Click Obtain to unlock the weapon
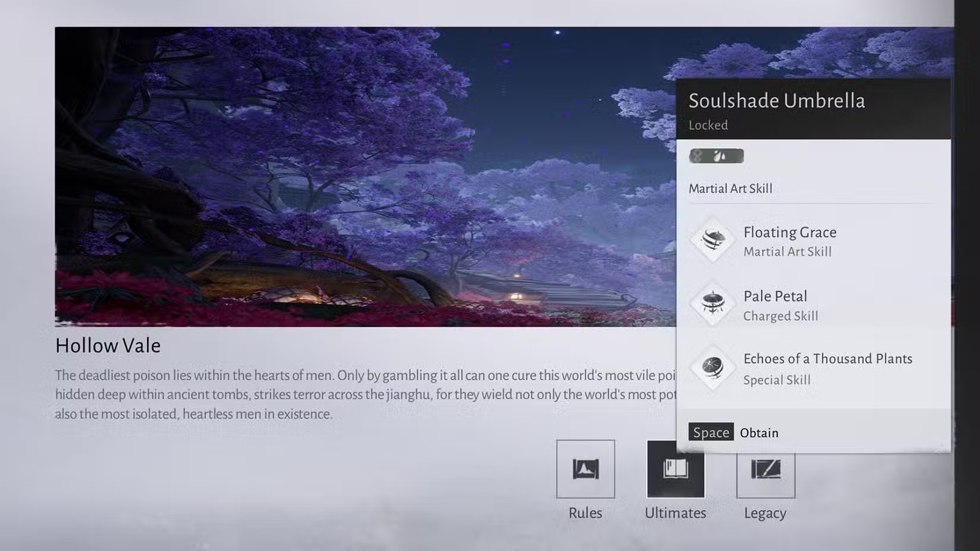Screen dimensions: 980x551 pos(758,433)
